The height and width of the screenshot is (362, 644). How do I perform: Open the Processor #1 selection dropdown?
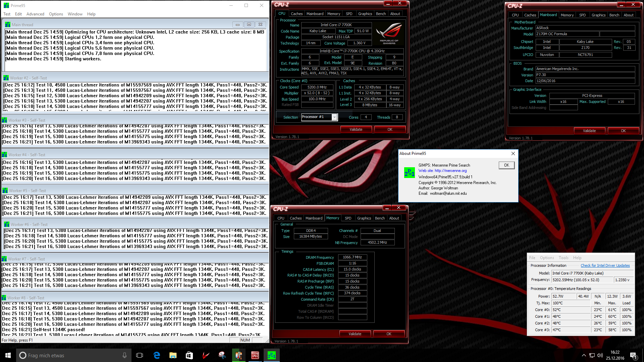[334, 117]
